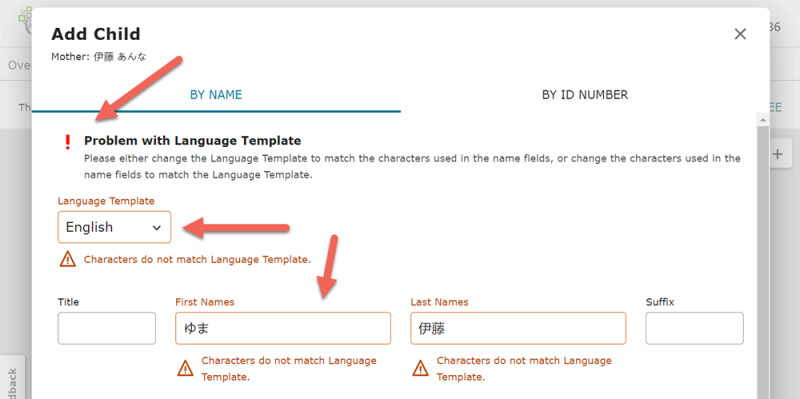Image resolution: width=800 pixels, height=399 pixels.
Task: Click the First Names label
Action: point(205,302)
